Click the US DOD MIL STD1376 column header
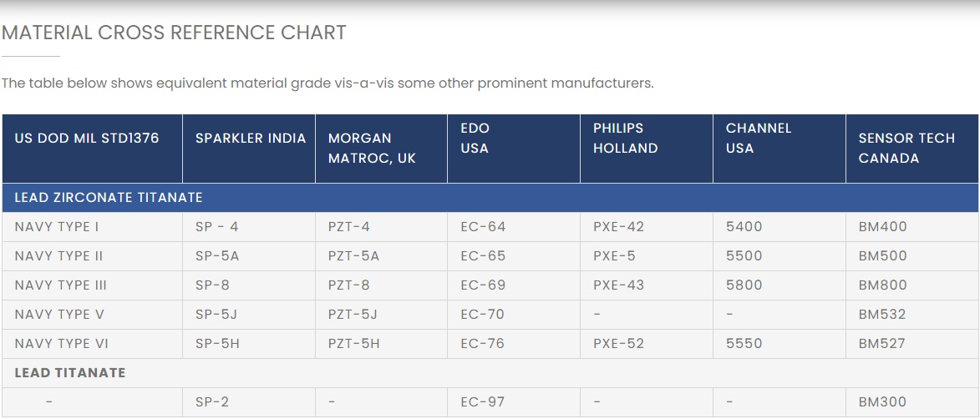The width and height of the screenshot is (980, 419). [x=87, y=138]
